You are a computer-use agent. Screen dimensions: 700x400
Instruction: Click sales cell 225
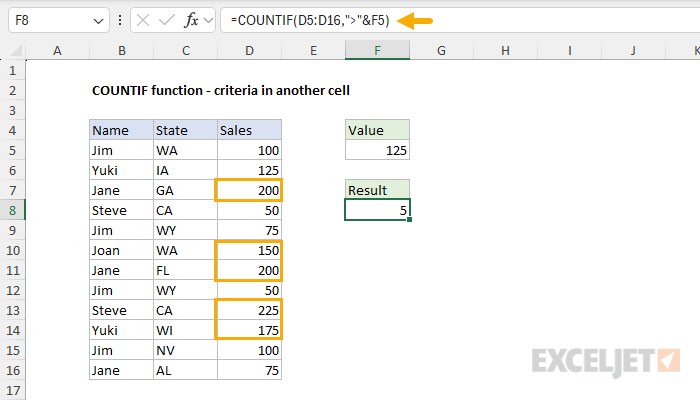coord(250,311)
